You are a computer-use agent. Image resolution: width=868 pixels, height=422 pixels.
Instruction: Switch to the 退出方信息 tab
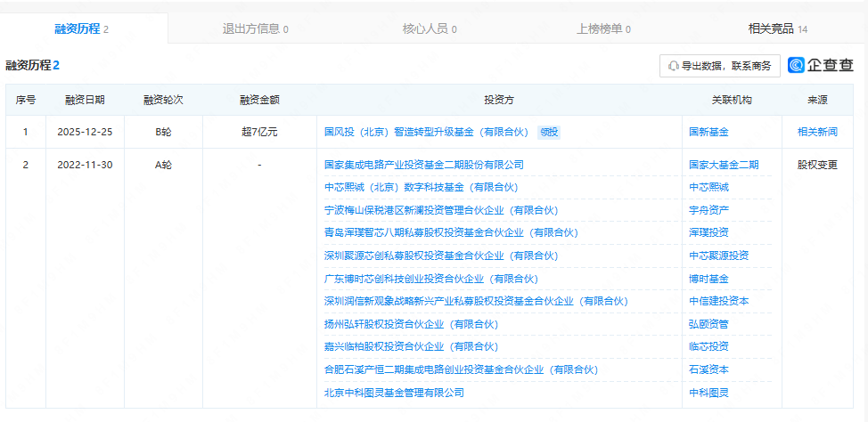(x=255, y=28)
